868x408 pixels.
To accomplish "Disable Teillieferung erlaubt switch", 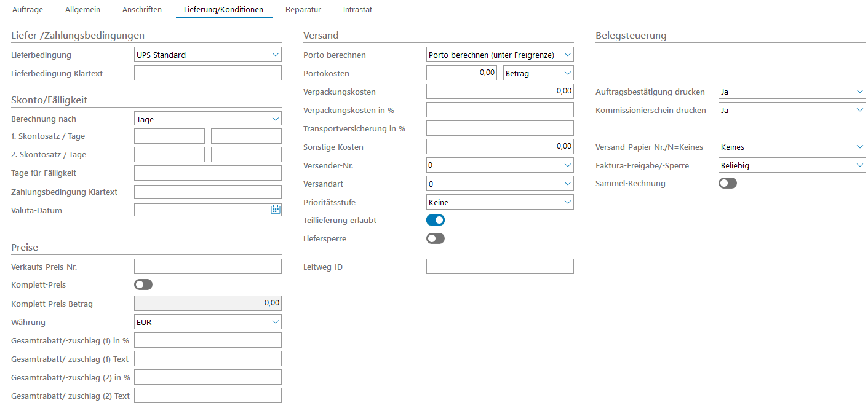I will pyautogui.click(x=436, y=220).
